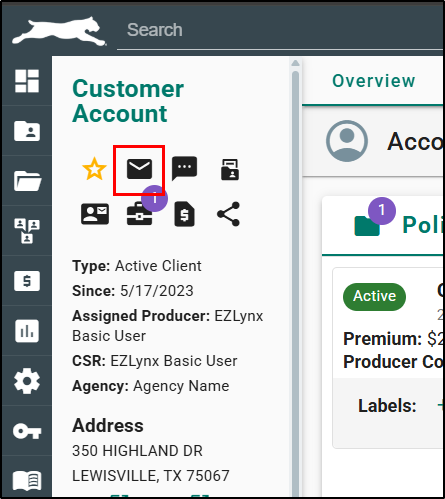
Task: Click the client portal screen-person icon
Action: point(230,169)
